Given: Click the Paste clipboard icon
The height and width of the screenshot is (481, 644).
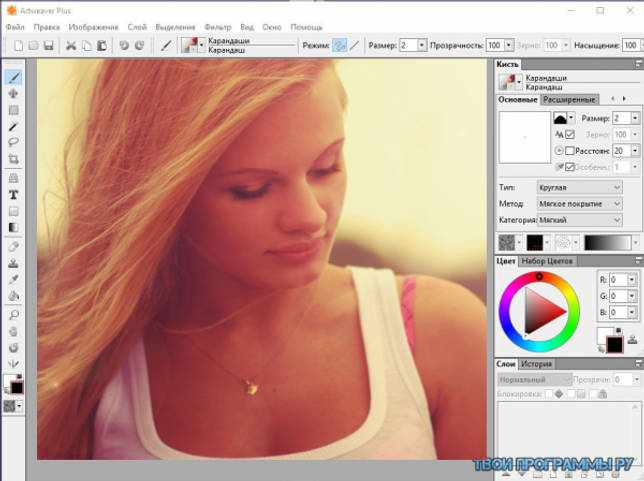Looking at the screenshot, I should [102, 45].
